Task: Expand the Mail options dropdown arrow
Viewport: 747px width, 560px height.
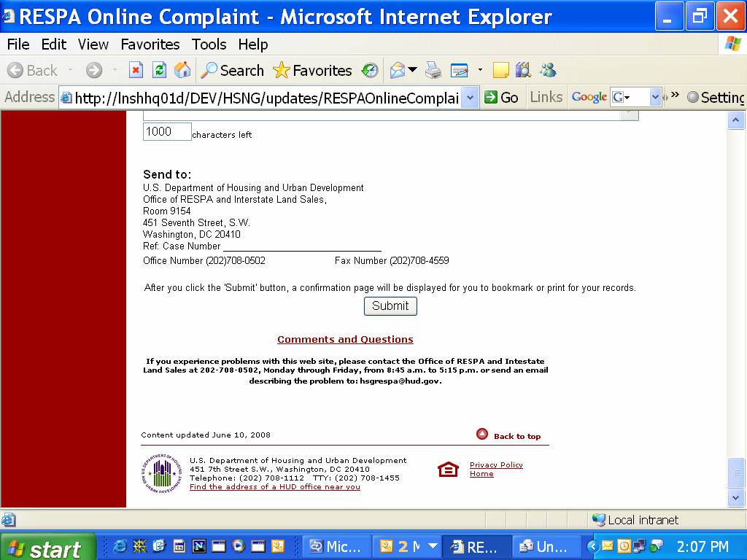Action: coord(413,70)
